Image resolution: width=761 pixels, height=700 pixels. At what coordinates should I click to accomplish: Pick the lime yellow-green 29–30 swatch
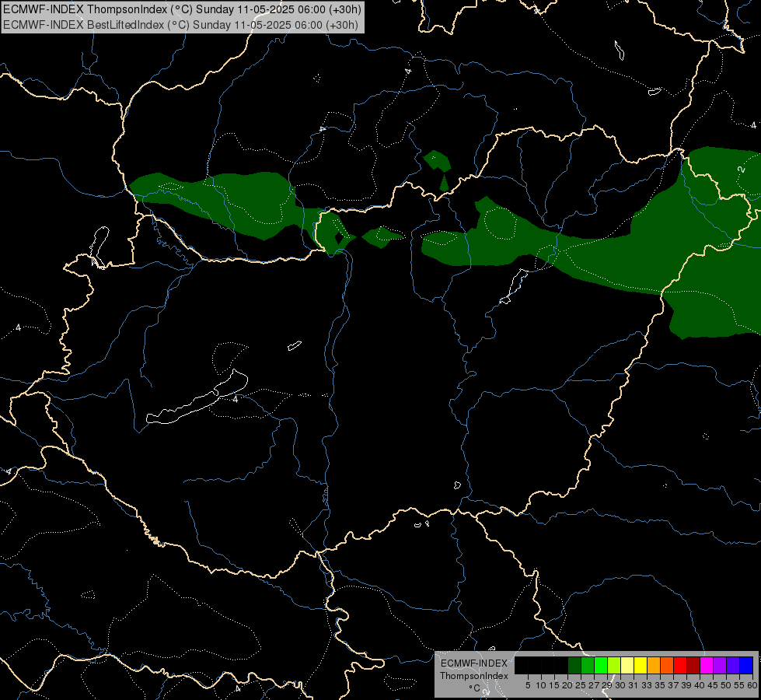coord(614,666)
